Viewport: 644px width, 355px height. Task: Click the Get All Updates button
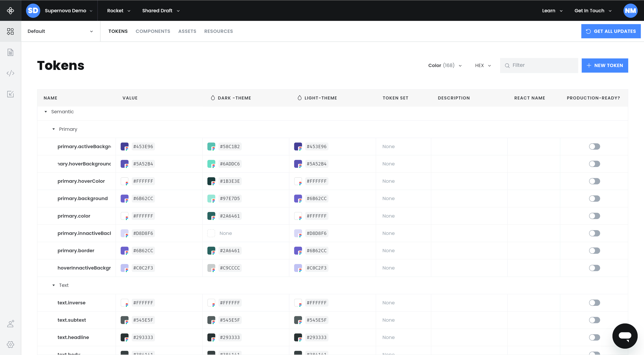[610, 31]
